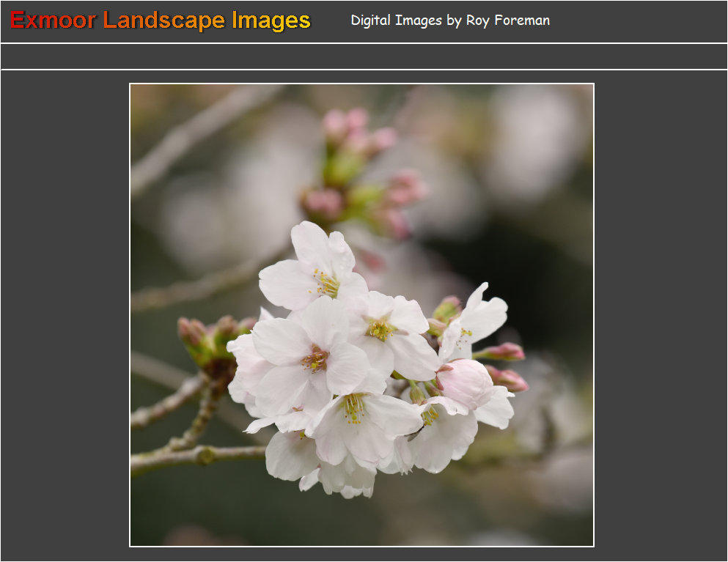Click the word Exmoor in the red title
The width and height of the screenshot is (728, 562).
point(53,21)
